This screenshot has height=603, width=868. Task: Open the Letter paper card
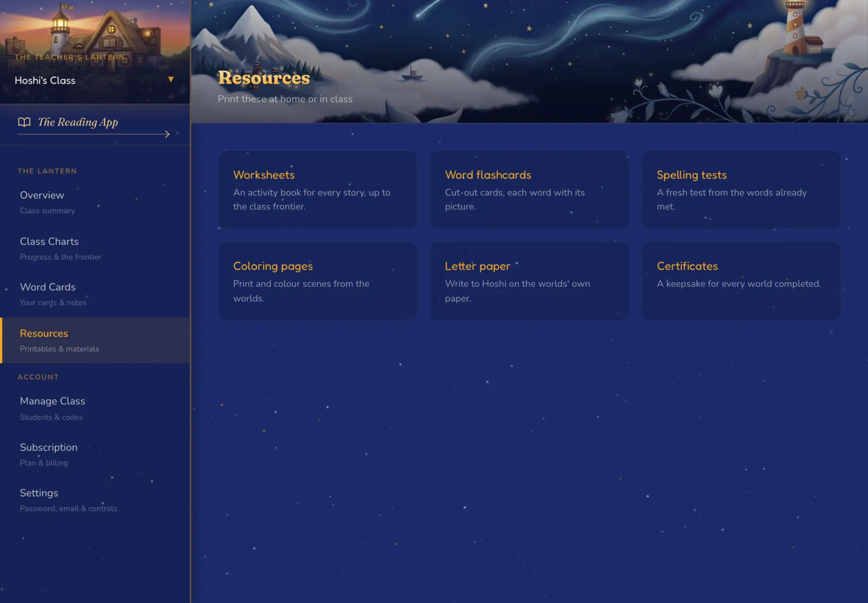click(529, 281)
